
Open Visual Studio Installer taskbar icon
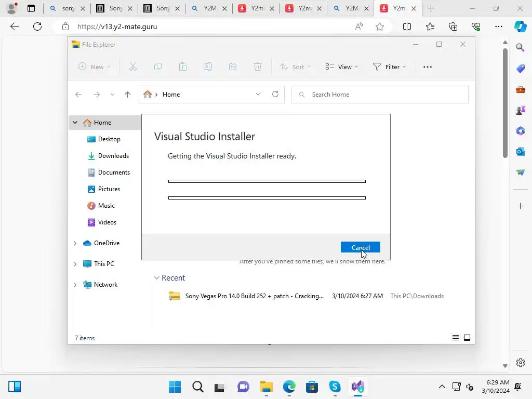coord(357,387)
